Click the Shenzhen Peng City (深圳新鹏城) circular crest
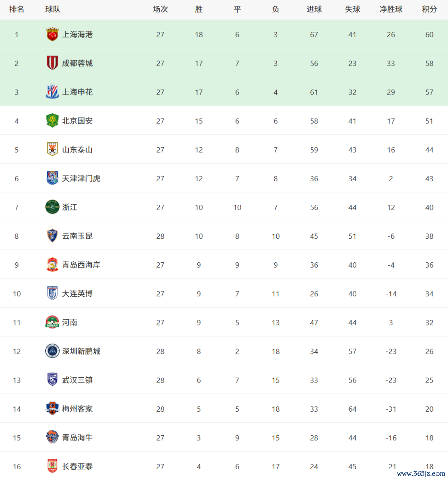The width and height of the screenshot is (448, 480). pyautogui.click(x=52, y=351)
